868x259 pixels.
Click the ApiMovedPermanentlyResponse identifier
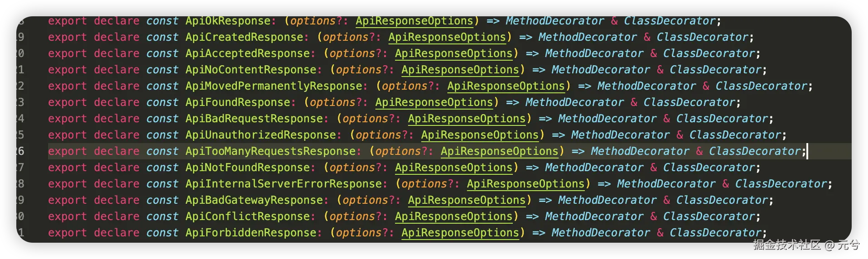tap(274, 86)
